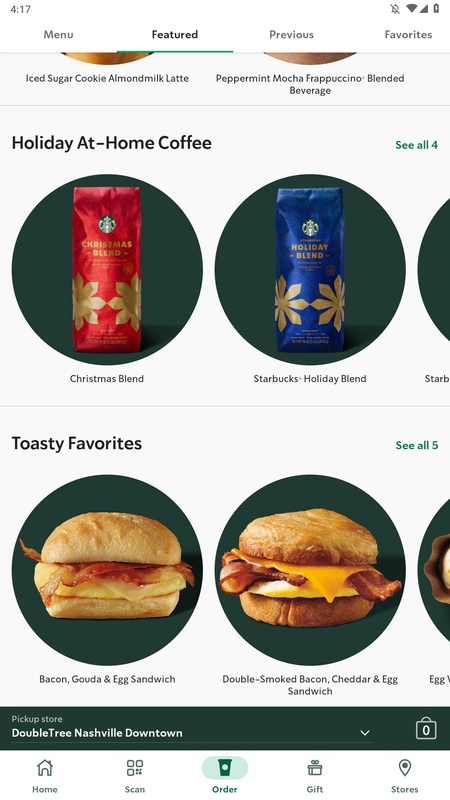Viewport: 450px width, 800px height.
Task: Open the Favorites tab
Action: [x=408, y=35]
